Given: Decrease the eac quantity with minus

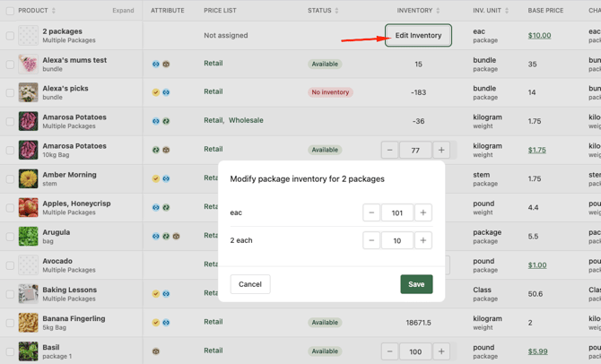Looking at the screenshot, I should click(x=371, y=212).
